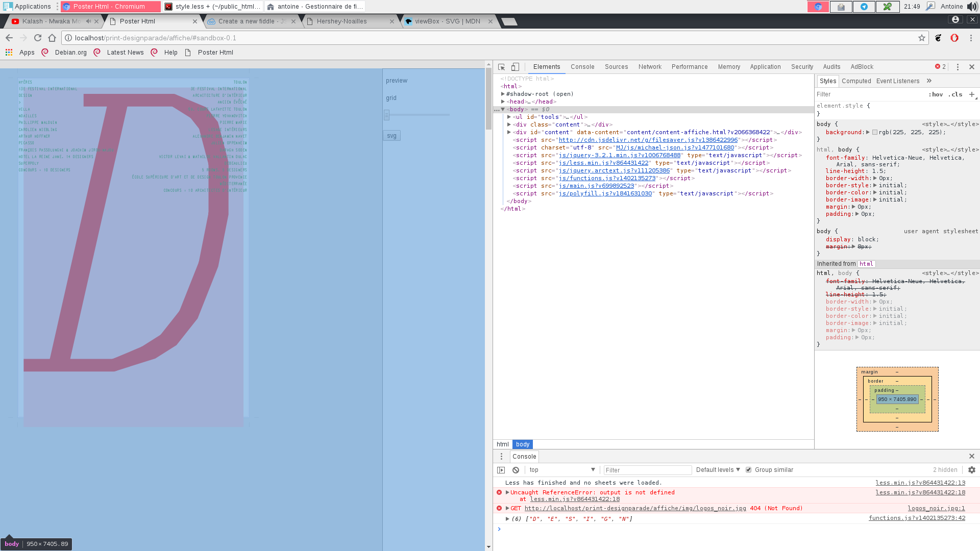Image resolution: width=980 pixels, height=551 pixels.
Task: Clear the console with the ban icon
Action: [x=516, y=470]
